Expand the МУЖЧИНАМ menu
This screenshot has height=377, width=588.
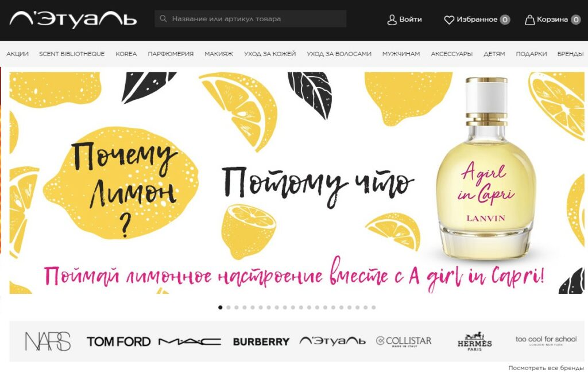coord(401,54)
